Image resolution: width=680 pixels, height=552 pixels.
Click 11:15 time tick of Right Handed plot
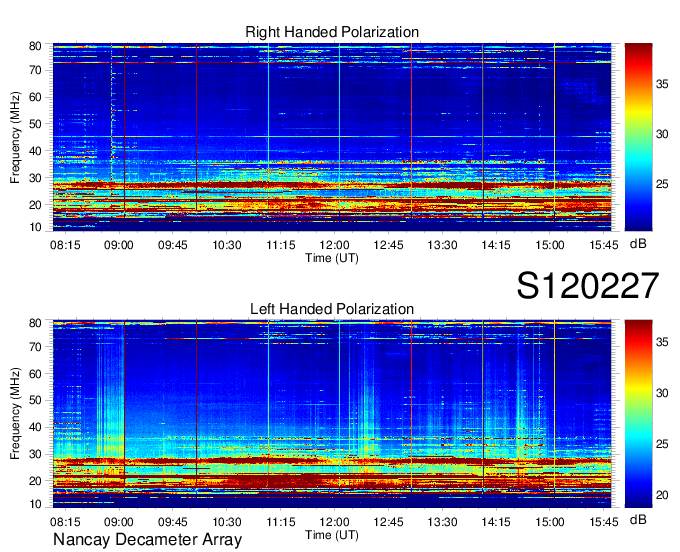(281, 245)
